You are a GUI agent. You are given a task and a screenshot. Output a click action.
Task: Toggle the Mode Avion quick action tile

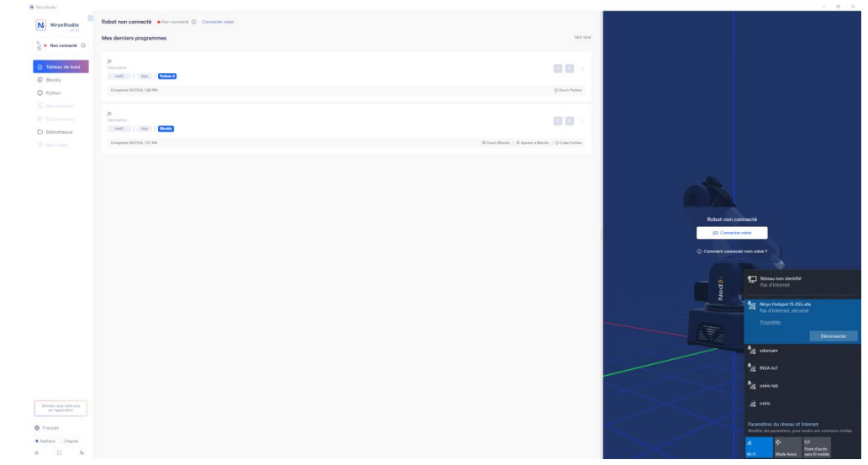point(787,447)
